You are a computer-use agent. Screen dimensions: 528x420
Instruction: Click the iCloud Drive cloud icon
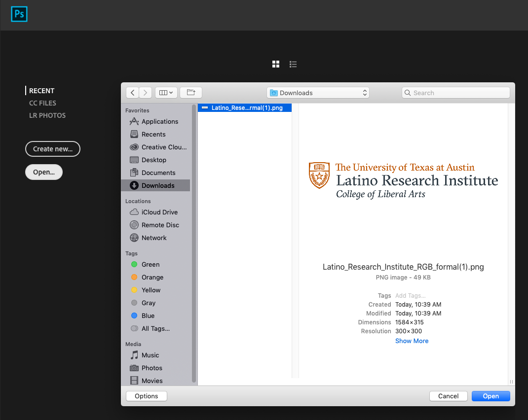pos(134,212)
